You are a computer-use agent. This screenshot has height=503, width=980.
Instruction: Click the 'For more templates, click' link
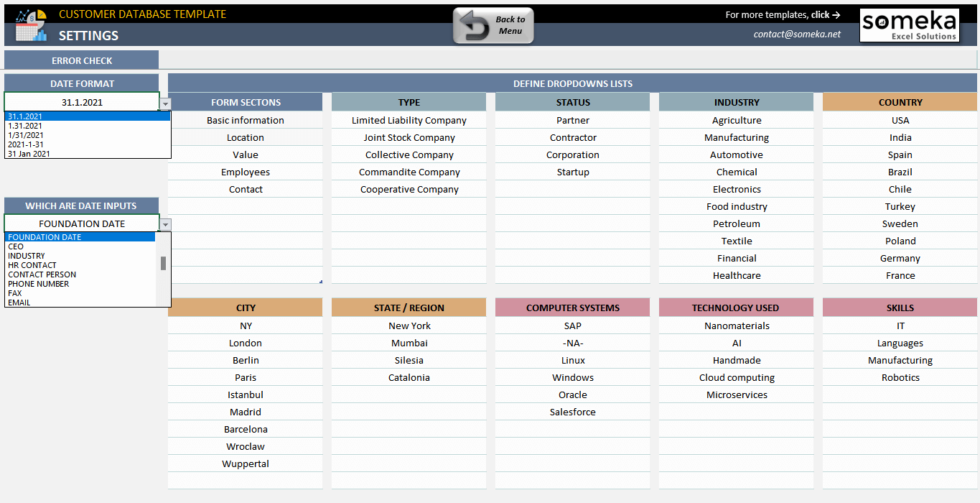click(783, 14)
